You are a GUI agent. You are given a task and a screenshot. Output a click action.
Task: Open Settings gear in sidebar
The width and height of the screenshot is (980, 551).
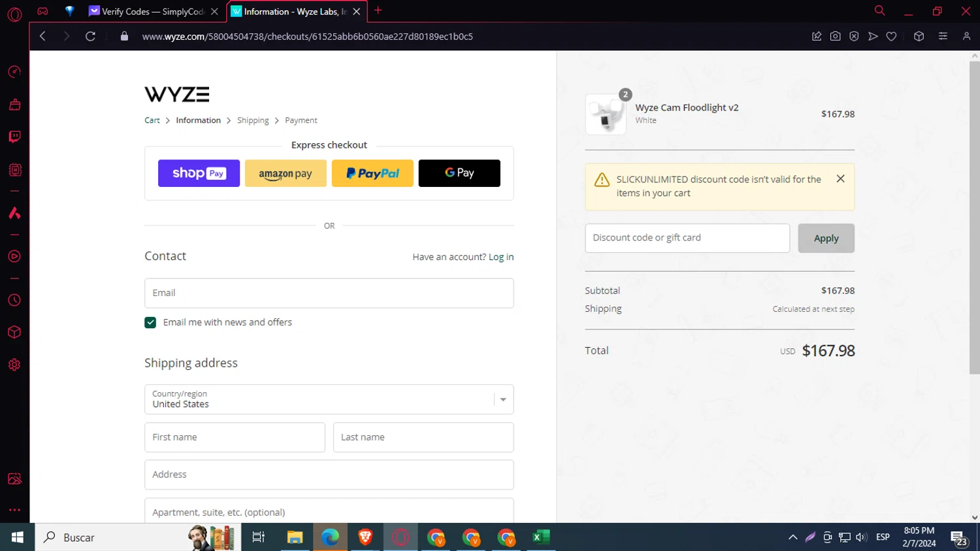14,365
